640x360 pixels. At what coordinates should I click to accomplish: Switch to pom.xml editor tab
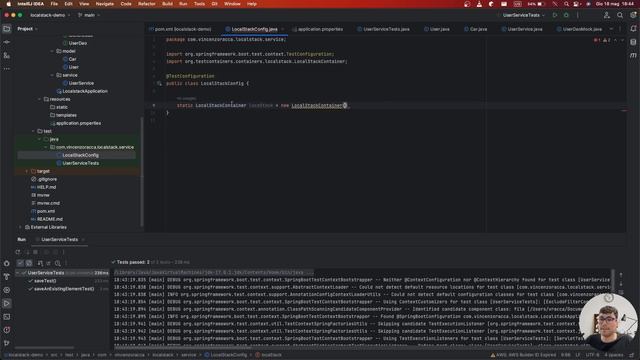pos(181,29)
